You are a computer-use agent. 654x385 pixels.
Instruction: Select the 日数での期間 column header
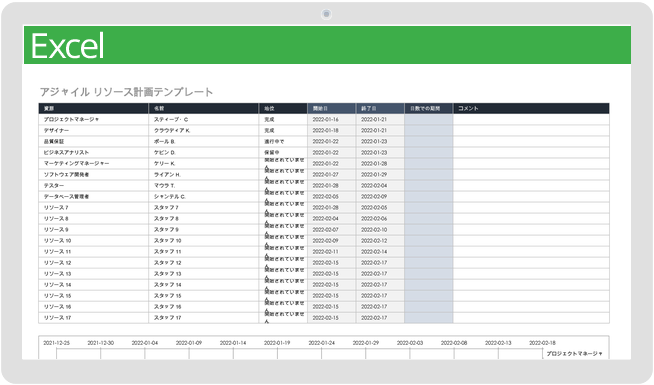[x=428, y=108]
